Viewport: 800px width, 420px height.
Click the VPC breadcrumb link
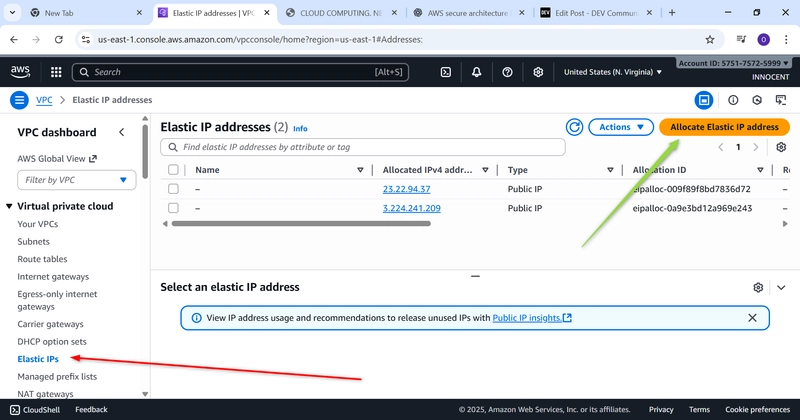(x=44, y=100)
